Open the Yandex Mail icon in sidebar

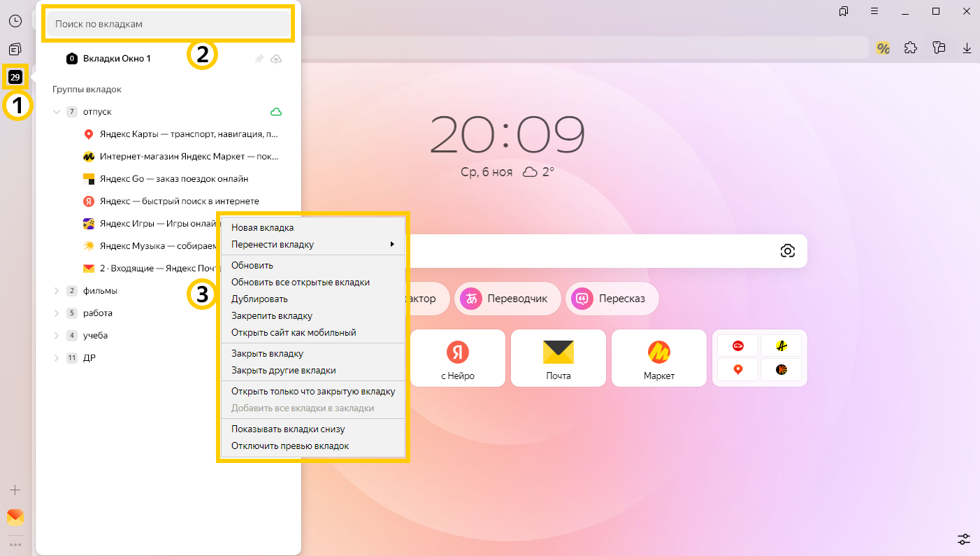pos(15,517)
